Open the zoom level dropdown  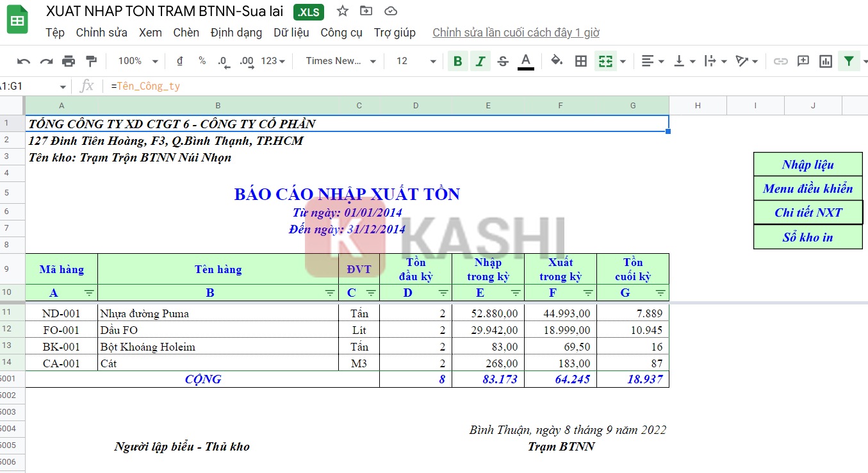(x=135, y=60)
